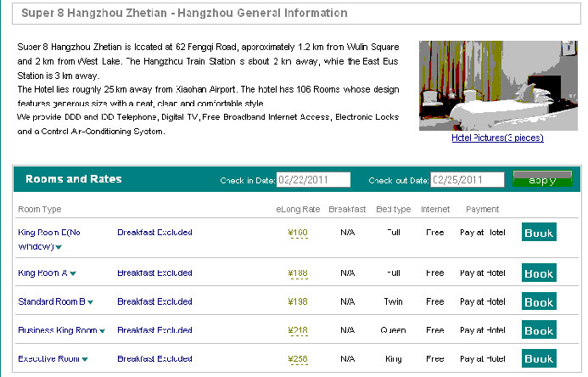This screenshot has width=588, height=377.
Task: Click the Breakfast column header
Action: click(347, 210)
